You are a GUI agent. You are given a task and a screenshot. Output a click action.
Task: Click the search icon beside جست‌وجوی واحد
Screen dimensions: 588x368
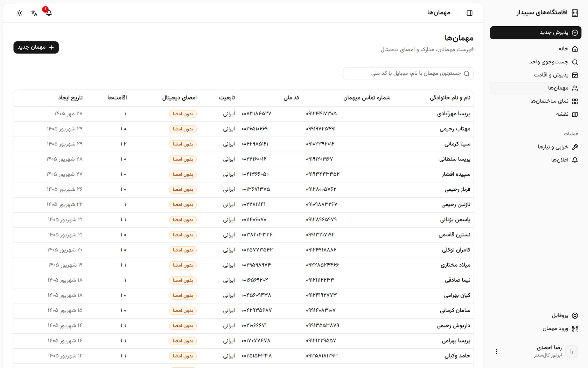[x=575, y=62]
